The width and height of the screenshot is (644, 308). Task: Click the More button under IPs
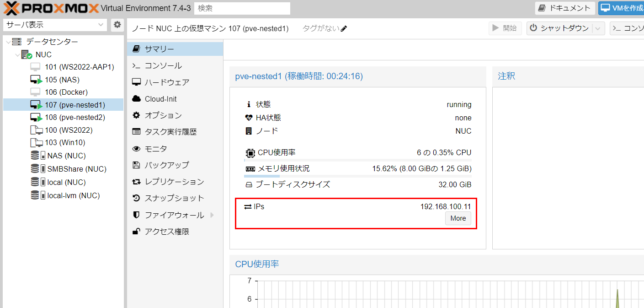[458, 218]
